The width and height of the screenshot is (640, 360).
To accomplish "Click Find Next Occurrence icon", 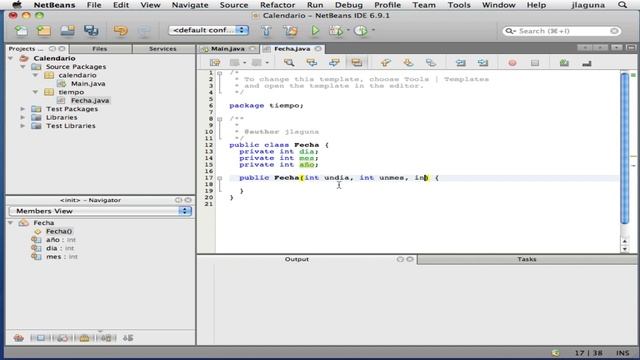I will point(334,62).
